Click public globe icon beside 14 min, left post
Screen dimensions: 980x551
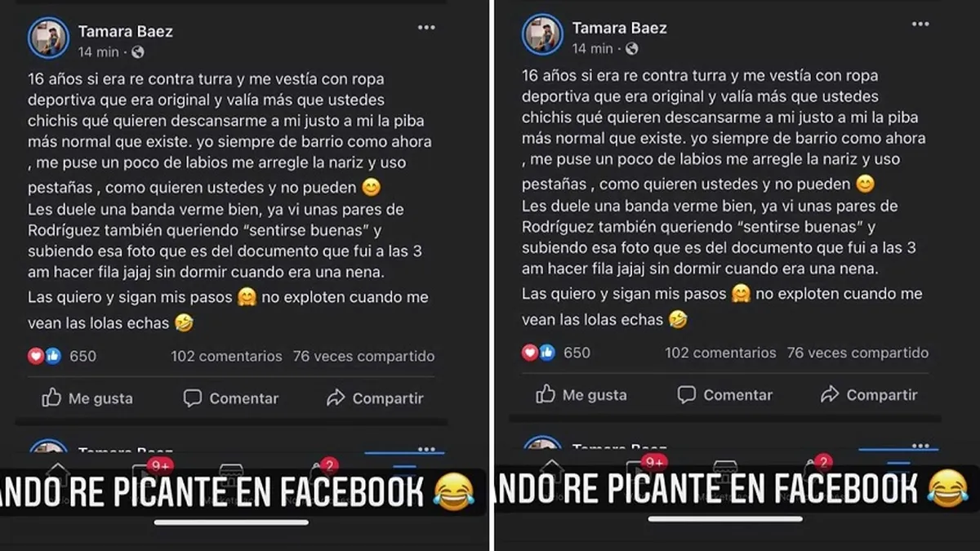point(138,52)
